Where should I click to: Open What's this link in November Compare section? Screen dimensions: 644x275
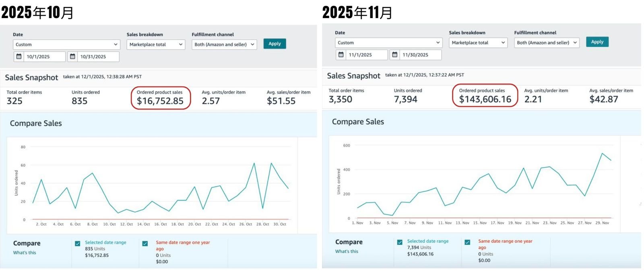pos(347,251)
